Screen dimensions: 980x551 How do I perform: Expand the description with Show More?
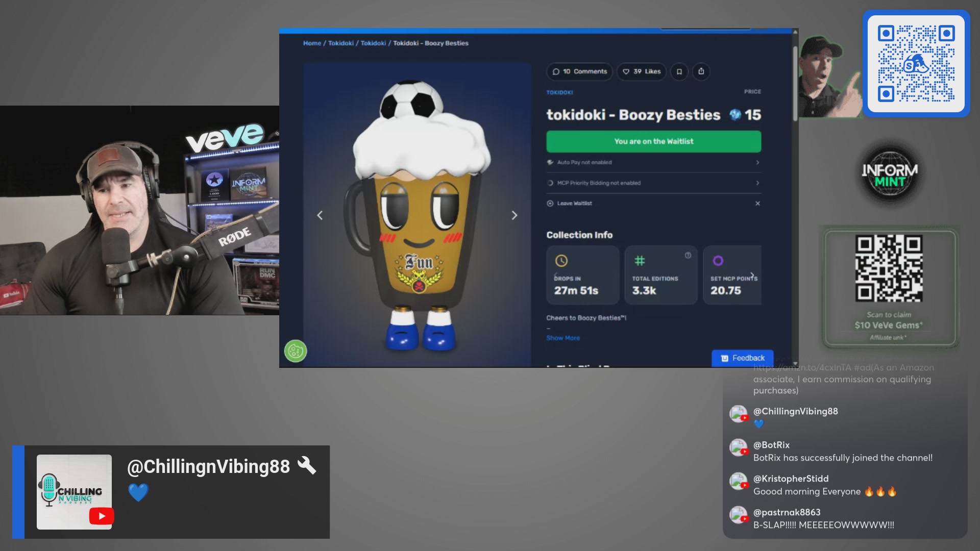[563, 338]
